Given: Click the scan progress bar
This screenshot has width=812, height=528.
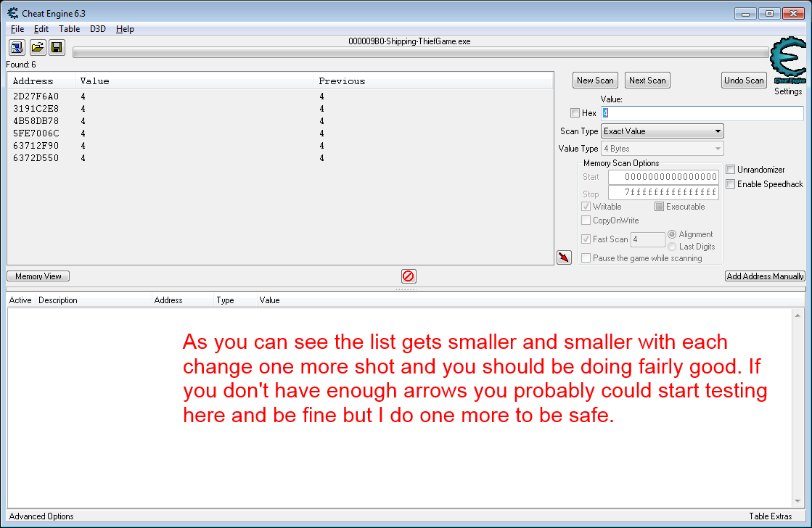Looking at the screenshot, I should [420, 52].
